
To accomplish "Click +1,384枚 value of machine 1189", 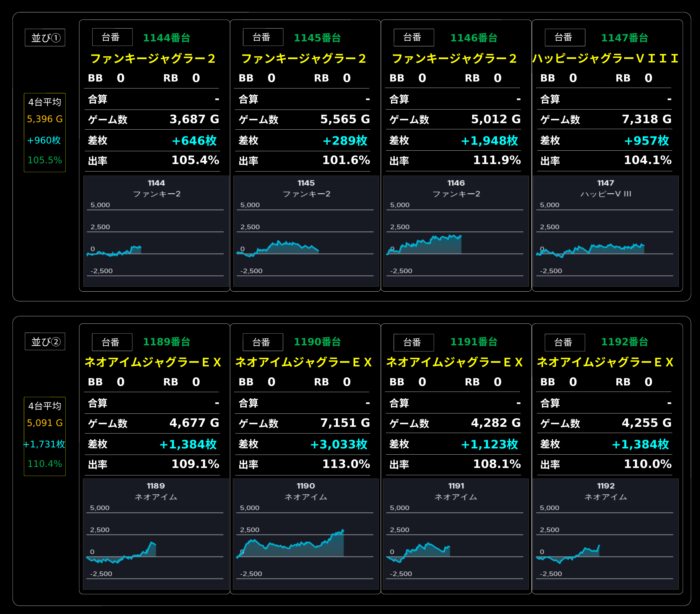I will pos(188,444).
